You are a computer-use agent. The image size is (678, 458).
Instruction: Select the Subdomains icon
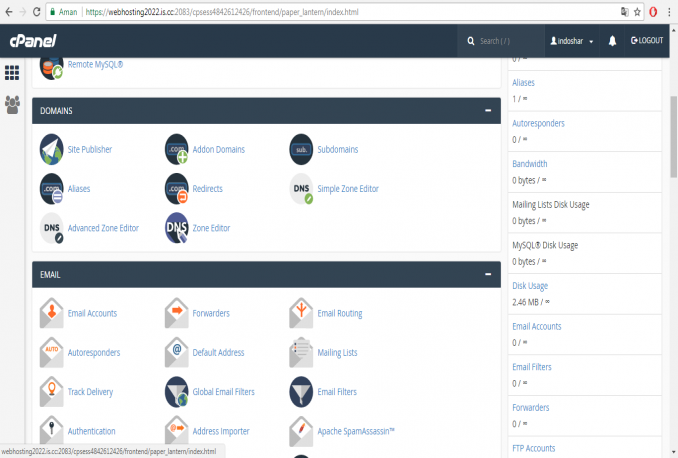[301, 149]
